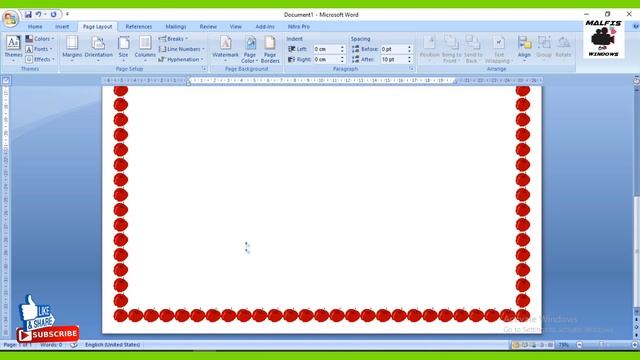Adjust Spacing After spinner arrows
This screenshot has width=640, height=360.
(x=409, y=59)
